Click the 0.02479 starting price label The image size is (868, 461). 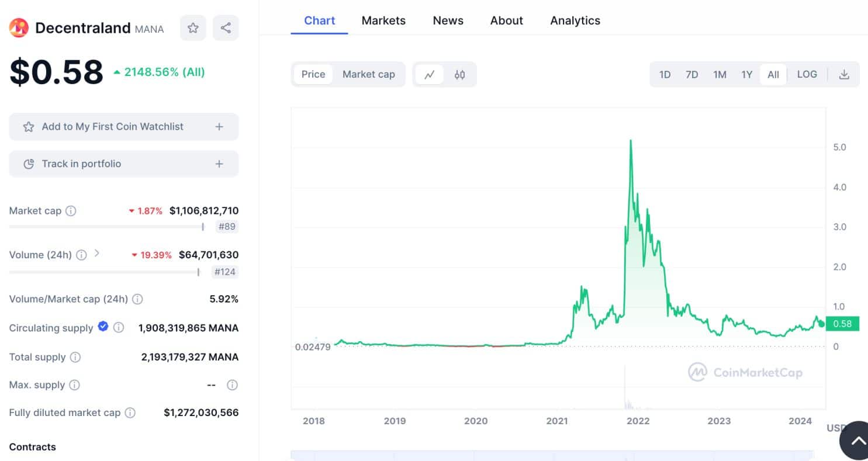coord(313,347)
